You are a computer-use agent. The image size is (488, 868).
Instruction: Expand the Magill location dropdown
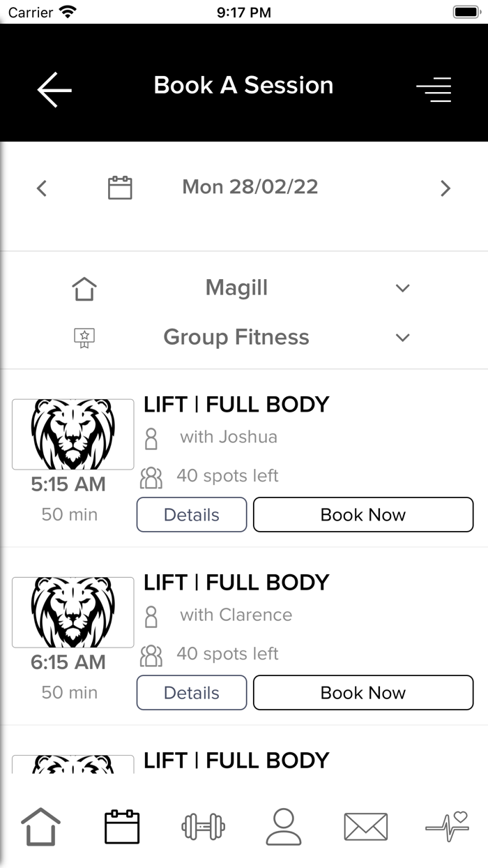click(x=402, y=288)
